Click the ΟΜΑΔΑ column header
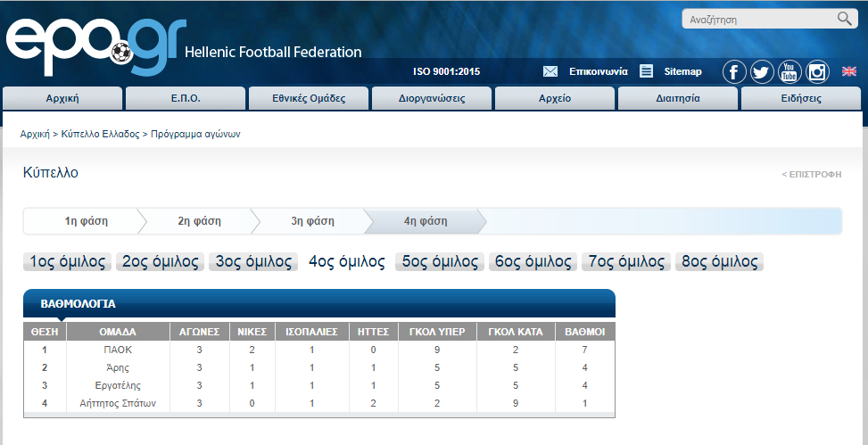The height and width of the screenshot is (445, 868). tap(118, 332)
